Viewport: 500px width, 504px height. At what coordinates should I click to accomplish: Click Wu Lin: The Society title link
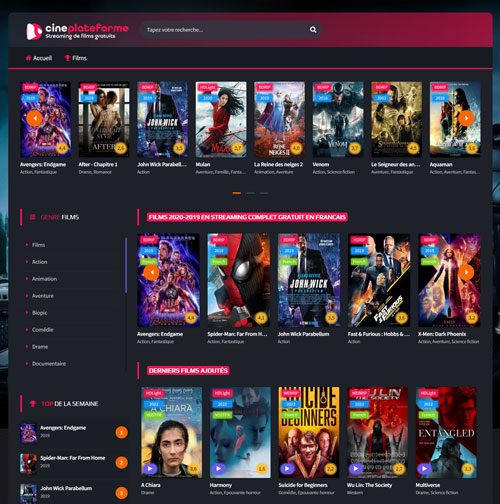(x=369, y=485)
